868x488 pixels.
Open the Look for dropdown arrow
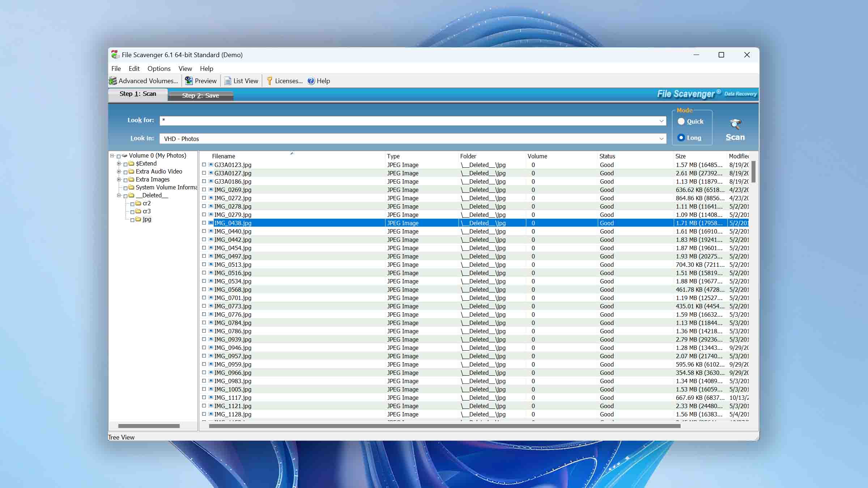click(x=661, y=121)
